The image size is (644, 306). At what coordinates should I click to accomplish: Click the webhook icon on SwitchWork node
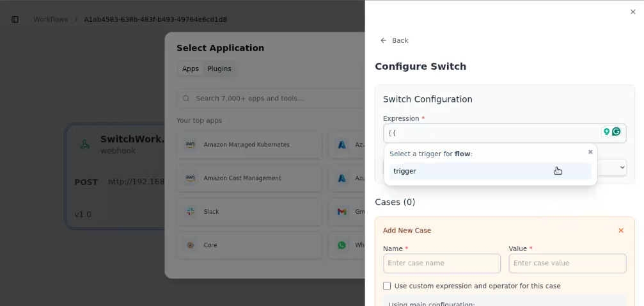pyautogui.click(x=84, y=144)
